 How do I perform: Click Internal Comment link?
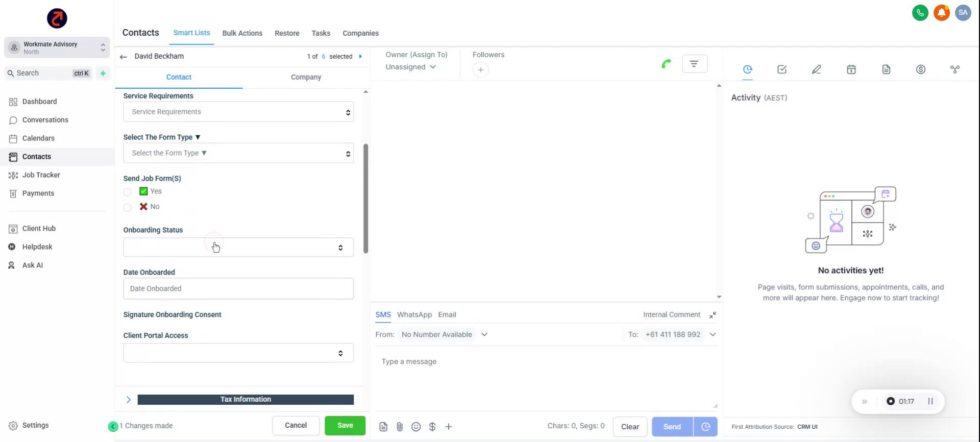pyautogui.click(x=672, y=315)
